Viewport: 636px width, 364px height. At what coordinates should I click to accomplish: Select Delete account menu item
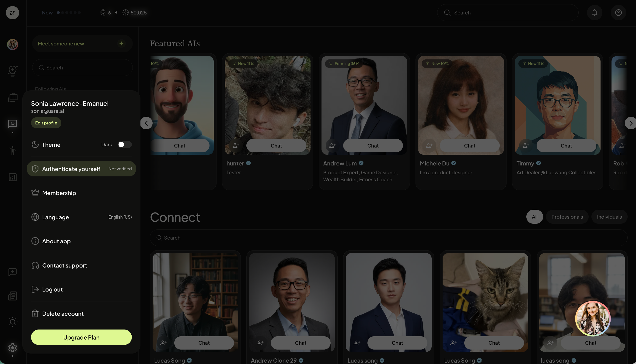(x=81, y=313)
